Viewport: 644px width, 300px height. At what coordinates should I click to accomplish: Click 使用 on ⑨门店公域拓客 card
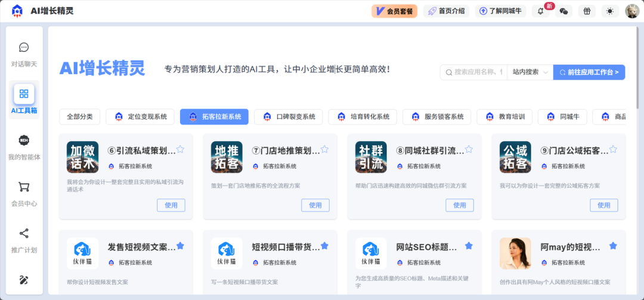click(603, 205)
